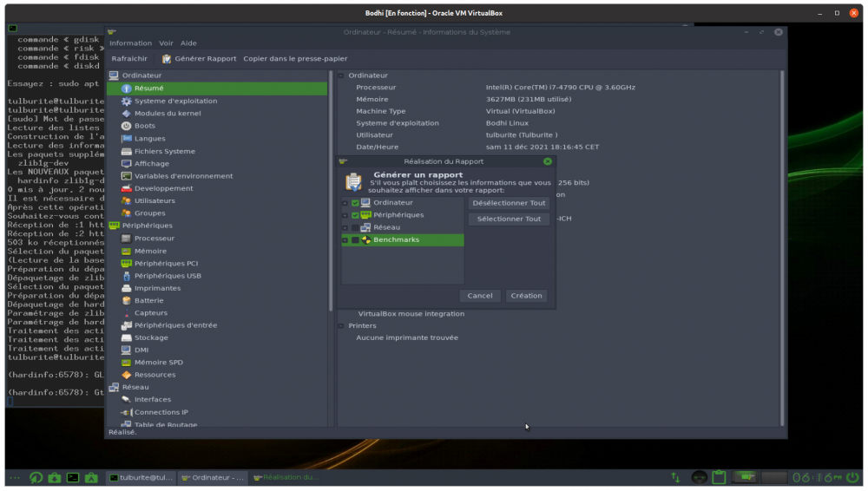Click the shelf clock display
The image size is (868, 491).
817,477
